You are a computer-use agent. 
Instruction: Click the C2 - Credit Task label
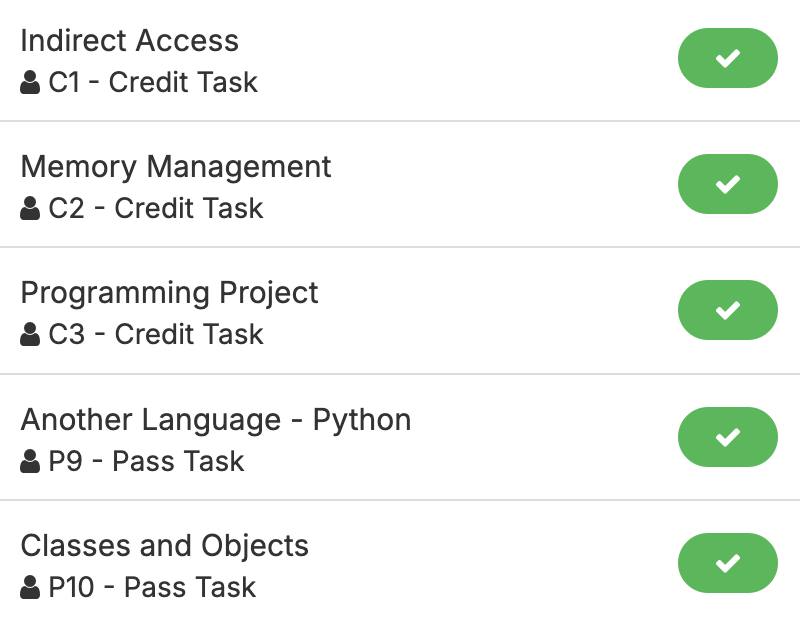[155, 208]
